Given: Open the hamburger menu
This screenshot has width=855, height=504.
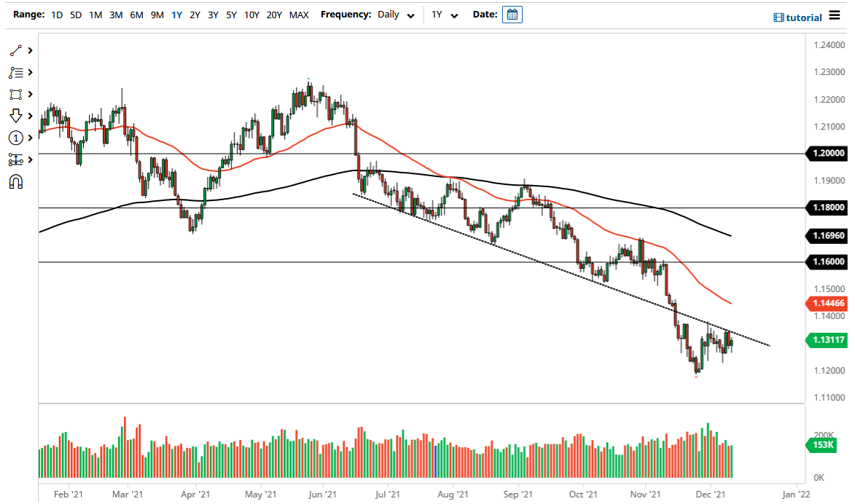Looking at the screenshot, I should coord(835,16).
